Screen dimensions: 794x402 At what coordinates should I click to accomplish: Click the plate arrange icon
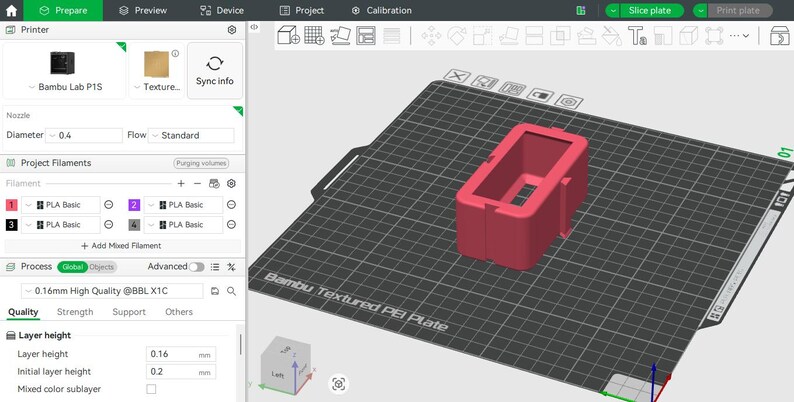[512, 89]
